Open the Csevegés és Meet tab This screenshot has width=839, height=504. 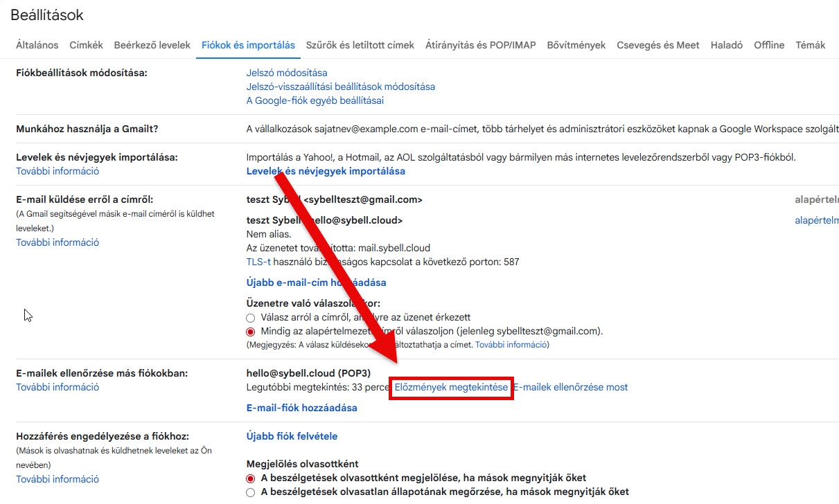[x=657, y=45]
